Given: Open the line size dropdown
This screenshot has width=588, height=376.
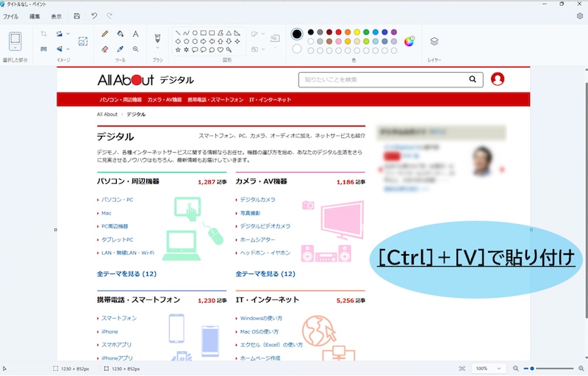Looking at the screenshot, I should (275, 48).
